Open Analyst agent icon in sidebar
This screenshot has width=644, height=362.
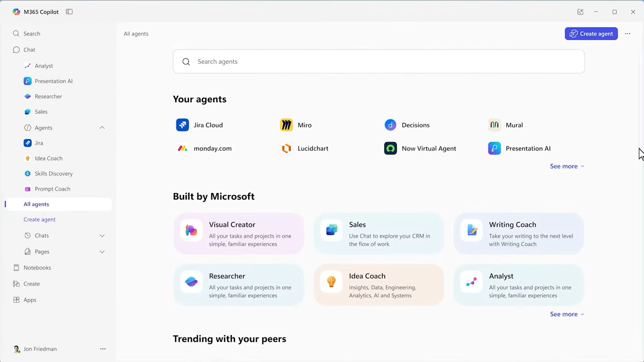pos(28,66)
